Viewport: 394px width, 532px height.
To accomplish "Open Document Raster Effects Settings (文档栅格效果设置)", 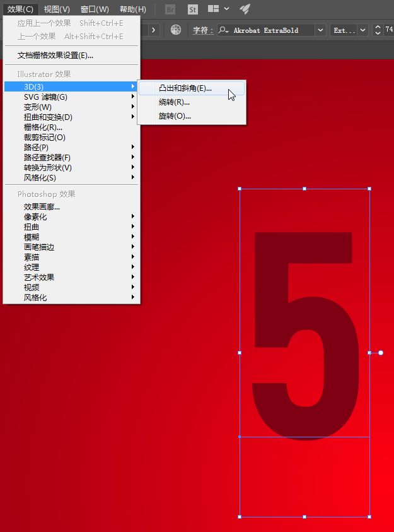I will point(55,56).
